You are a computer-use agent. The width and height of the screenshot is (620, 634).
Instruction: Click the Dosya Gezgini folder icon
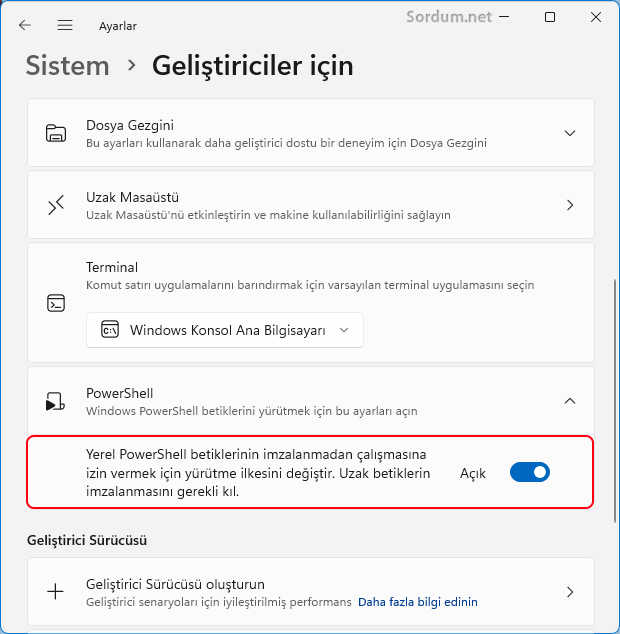coord(56,133)
